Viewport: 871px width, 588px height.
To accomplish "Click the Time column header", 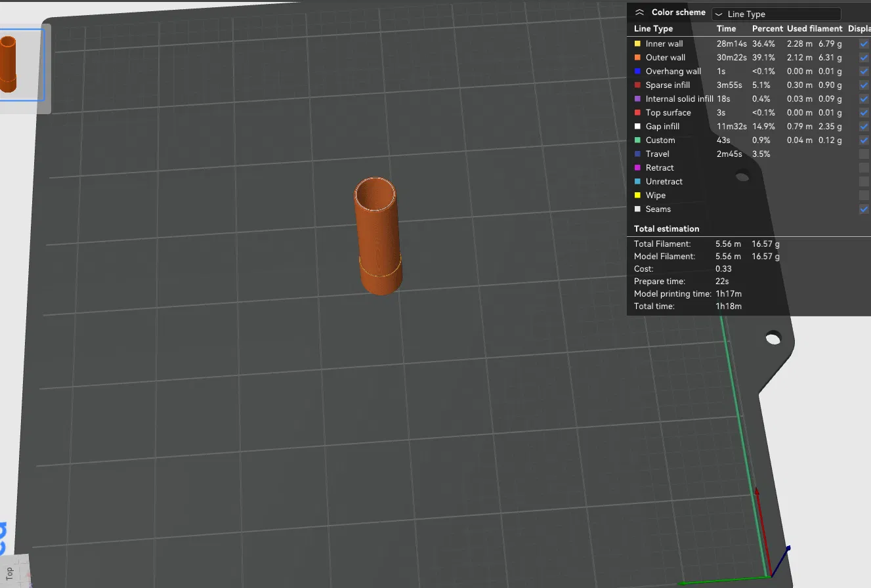I will (x=726, y=29).
